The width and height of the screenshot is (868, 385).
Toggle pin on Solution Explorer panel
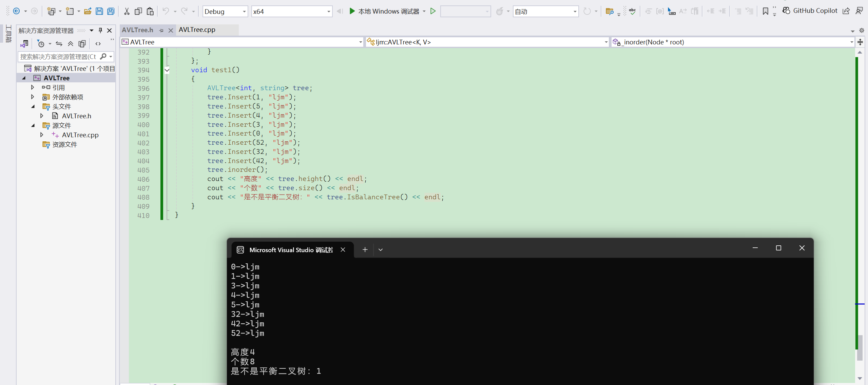point(100,31)
